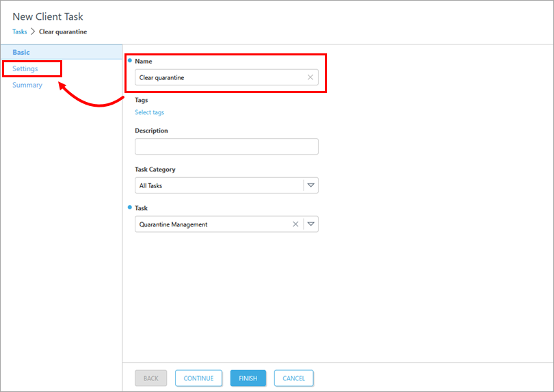Clear the Name field with the X icon
The height and width of the screenshot is (392, 554).
pyautogui.click(x=310, y=77)
